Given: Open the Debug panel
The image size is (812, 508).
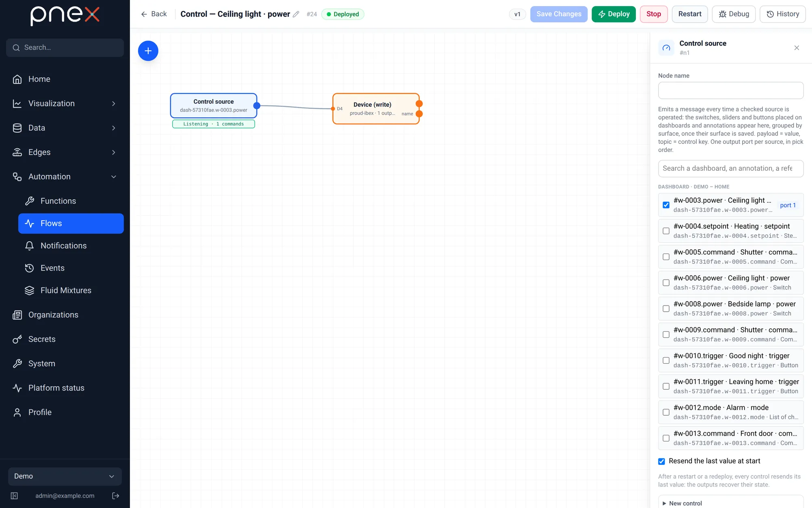Looking at the screenshot, I should [x=734, y=14].
